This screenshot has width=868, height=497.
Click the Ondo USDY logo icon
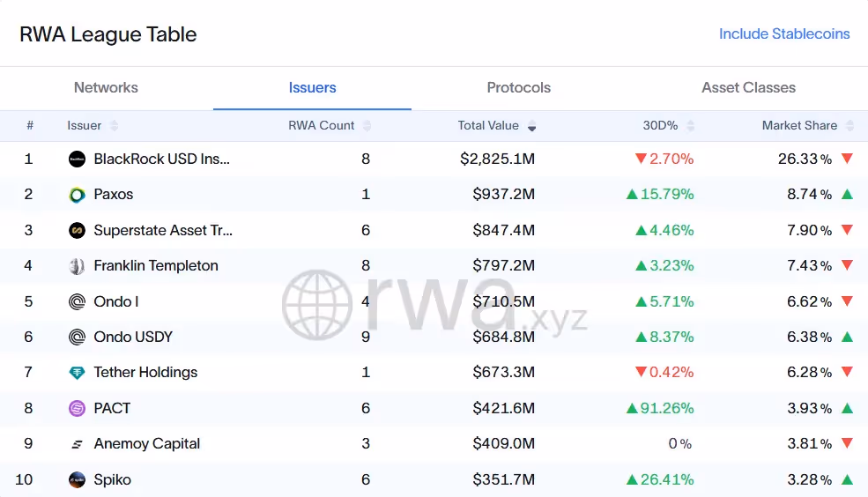tap(77, 337)
